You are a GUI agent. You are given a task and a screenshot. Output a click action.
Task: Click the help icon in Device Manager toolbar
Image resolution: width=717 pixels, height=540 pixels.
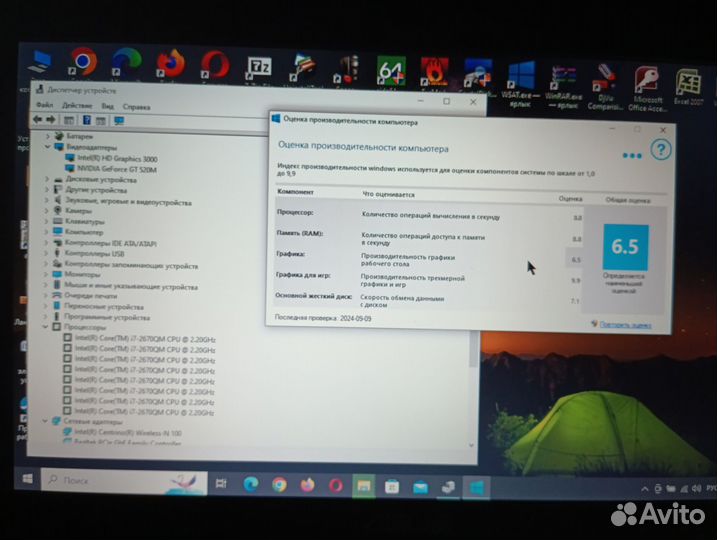click(x=86, y=120)
